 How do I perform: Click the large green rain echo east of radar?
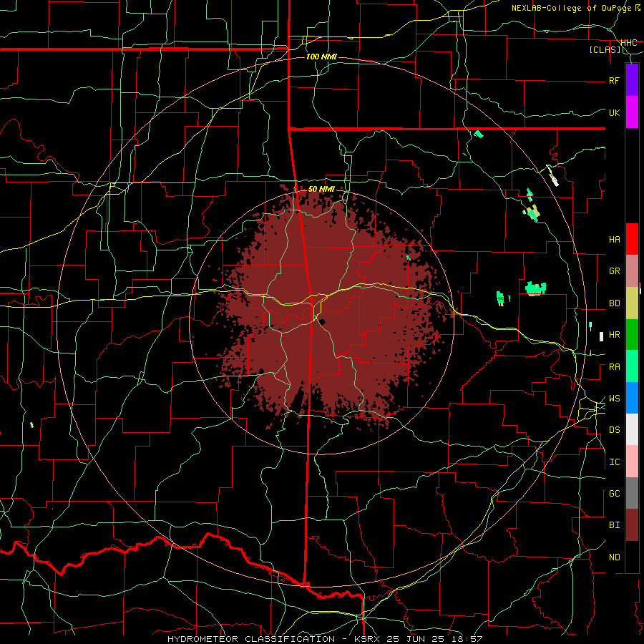[535, 288]
